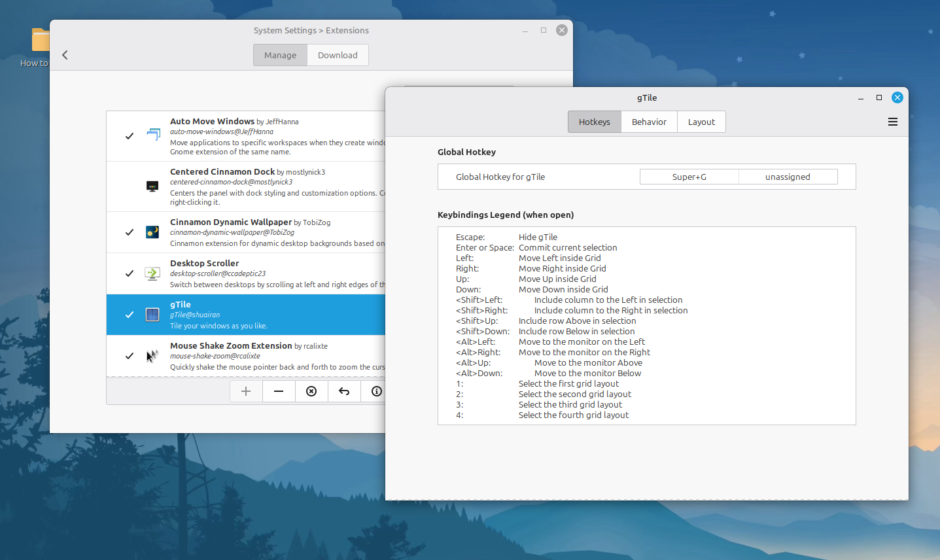
Task: Toggle checkmark for Cinnamon Dynamic Wallpaper
Action: tap(130, 232)
